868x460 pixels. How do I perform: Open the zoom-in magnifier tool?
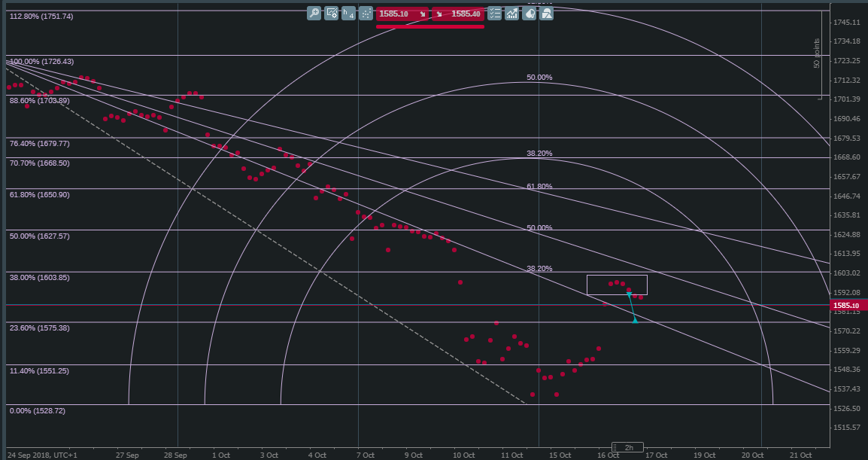click(x=314, y=14)
